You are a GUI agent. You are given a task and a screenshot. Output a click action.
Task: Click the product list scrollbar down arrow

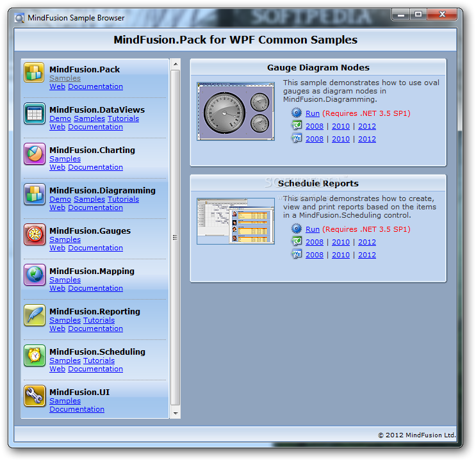[x=175, y=414]
